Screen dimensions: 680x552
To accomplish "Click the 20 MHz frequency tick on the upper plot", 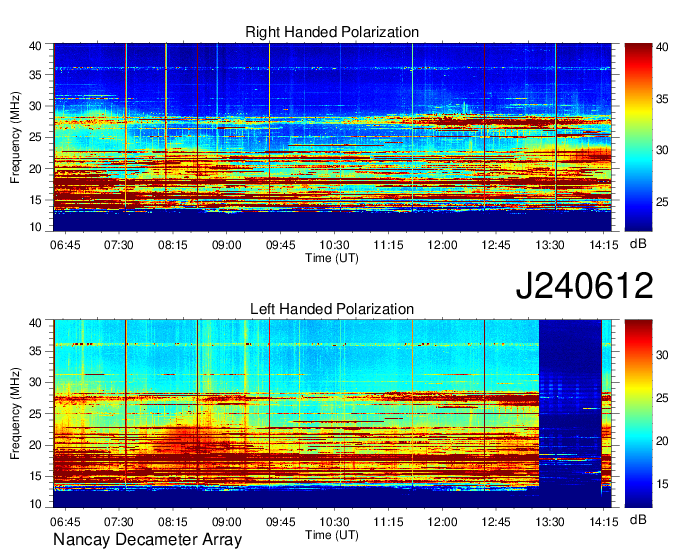I will [x=35, y=169].
